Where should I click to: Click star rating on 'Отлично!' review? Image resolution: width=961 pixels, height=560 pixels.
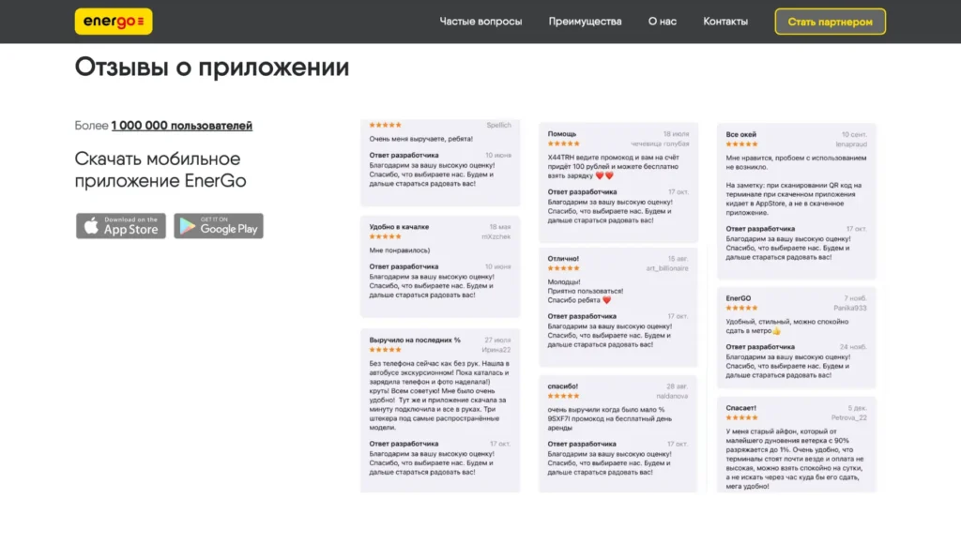coord(563,268)
